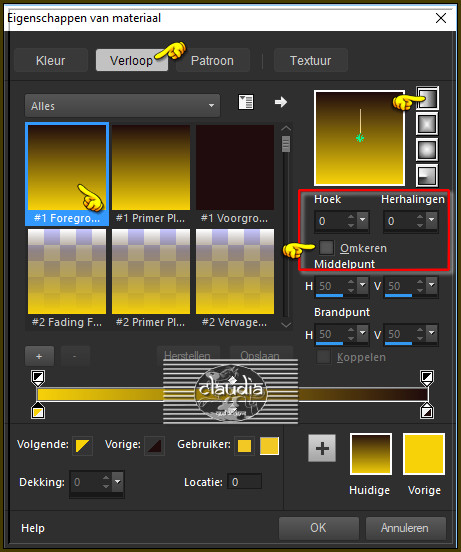Open the Herhalingen value dropdown arrow

[431, 221]
